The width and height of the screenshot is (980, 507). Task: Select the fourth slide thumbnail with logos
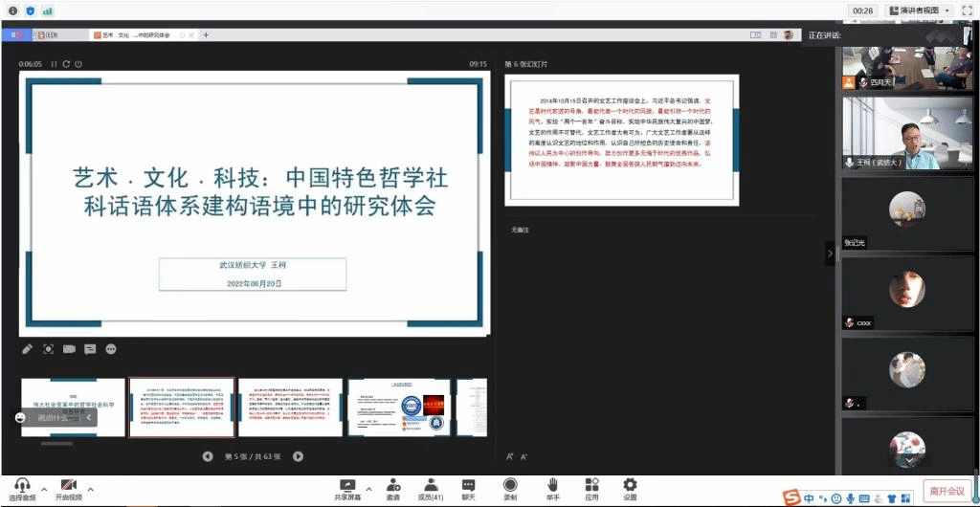[397, 408]
